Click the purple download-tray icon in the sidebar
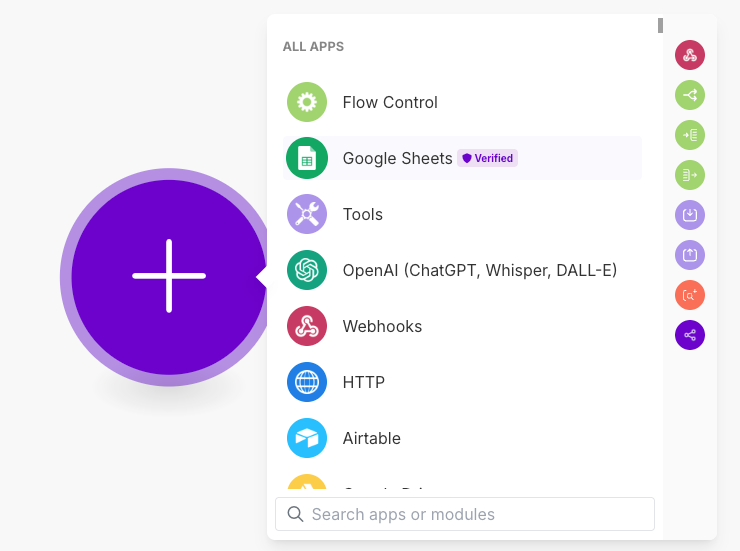Screen dimensions: 740x551 pos(690,215)
